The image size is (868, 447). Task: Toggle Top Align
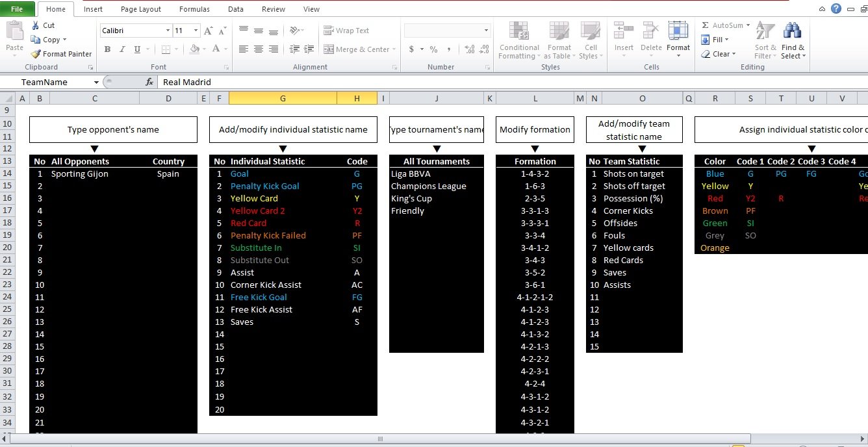coord(244,31)
